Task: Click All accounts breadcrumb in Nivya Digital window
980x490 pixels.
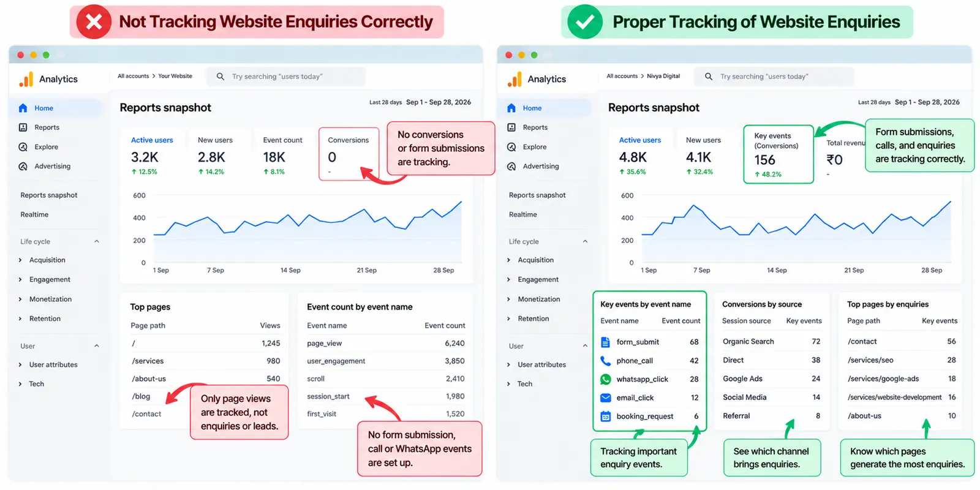Action: point(622,77)
